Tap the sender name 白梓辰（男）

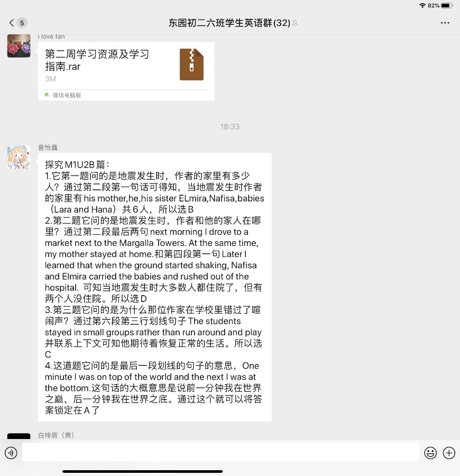[56, 435]
